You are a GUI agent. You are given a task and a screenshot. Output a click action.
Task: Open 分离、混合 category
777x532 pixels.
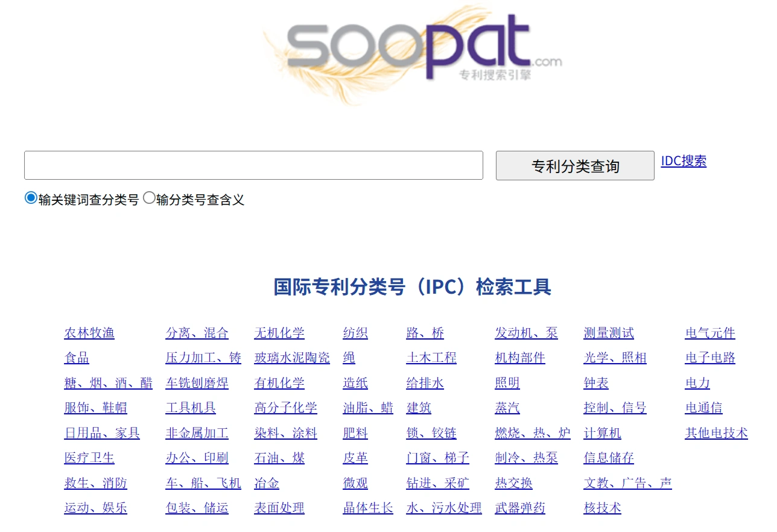197,333
